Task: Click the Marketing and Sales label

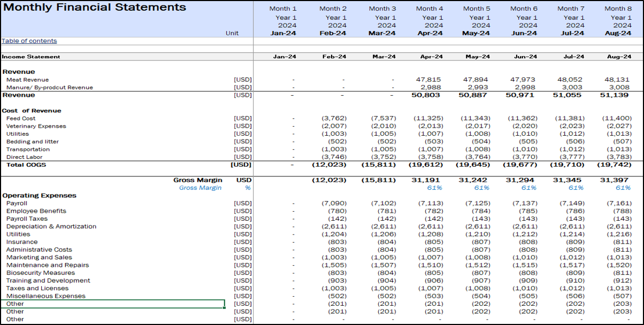Action: [x=39, y=257]
